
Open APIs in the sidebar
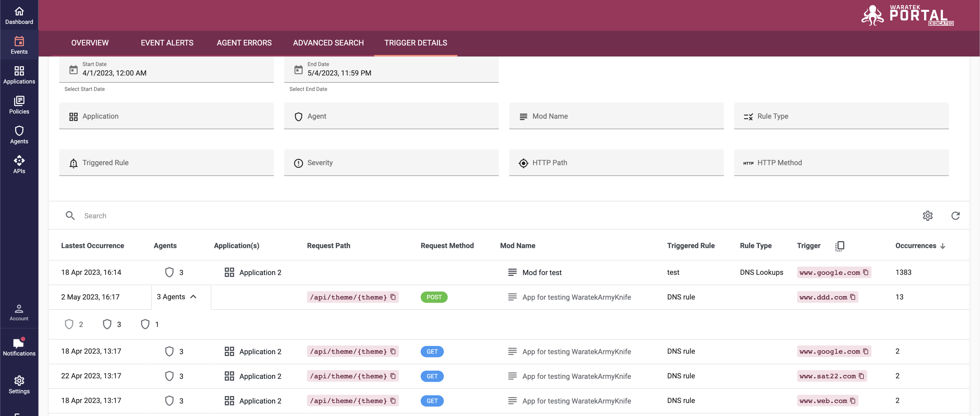coord(19,164)
